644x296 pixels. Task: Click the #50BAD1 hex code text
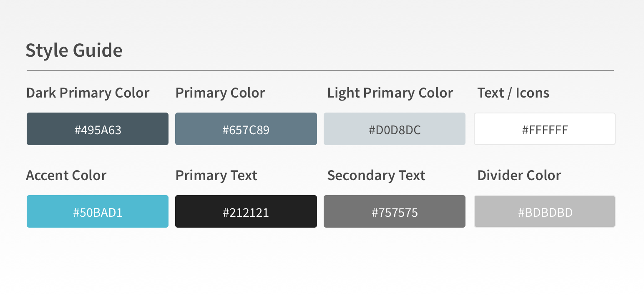pos(98,213)
